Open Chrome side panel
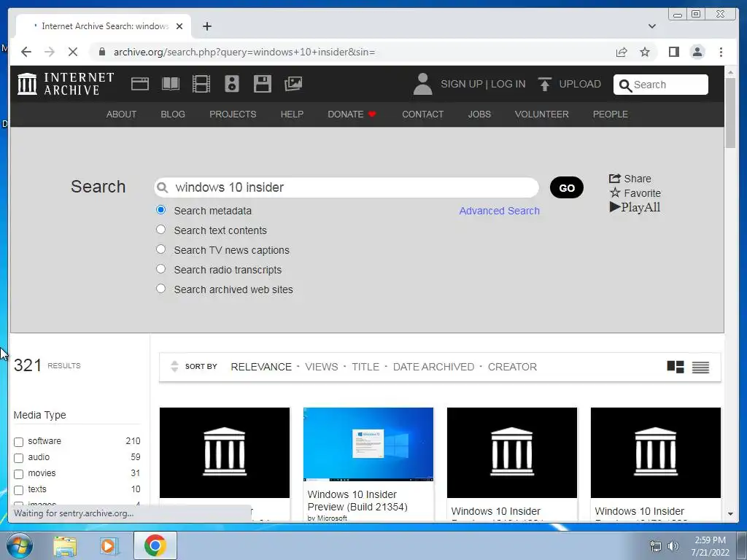Viewport: 747px width, 560px height. [x=673, y=52]
